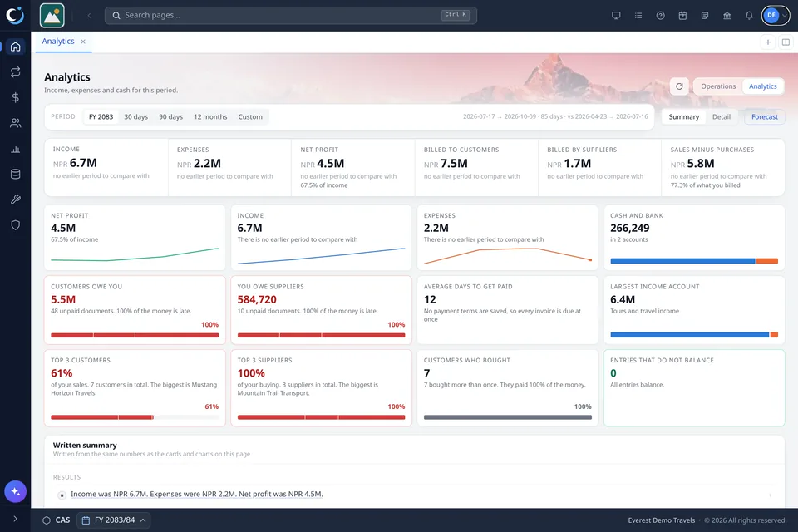Open the database cylinder sidebar icon
798x532 pixels.
[15, 174]
